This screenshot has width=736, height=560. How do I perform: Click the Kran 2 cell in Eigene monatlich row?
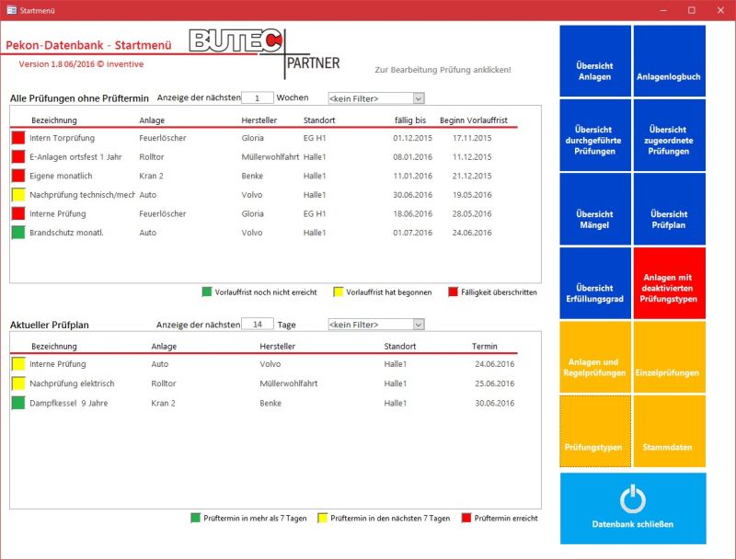coord(151,176)
